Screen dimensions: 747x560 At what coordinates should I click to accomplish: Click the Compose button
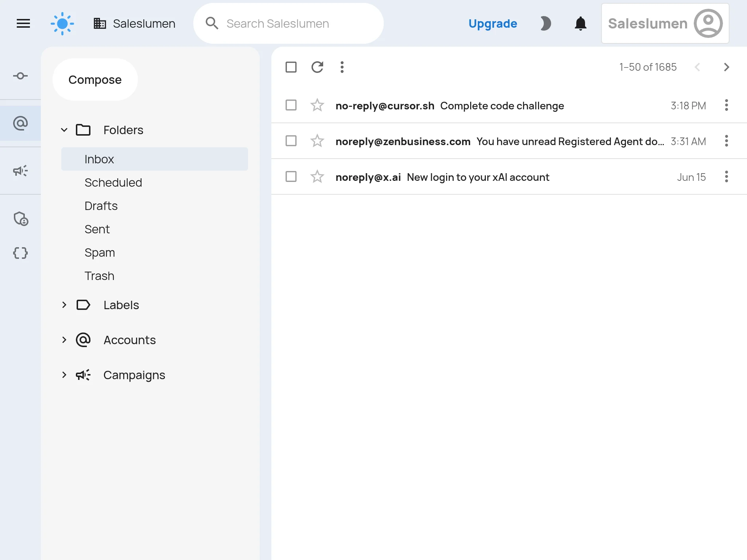95,79
